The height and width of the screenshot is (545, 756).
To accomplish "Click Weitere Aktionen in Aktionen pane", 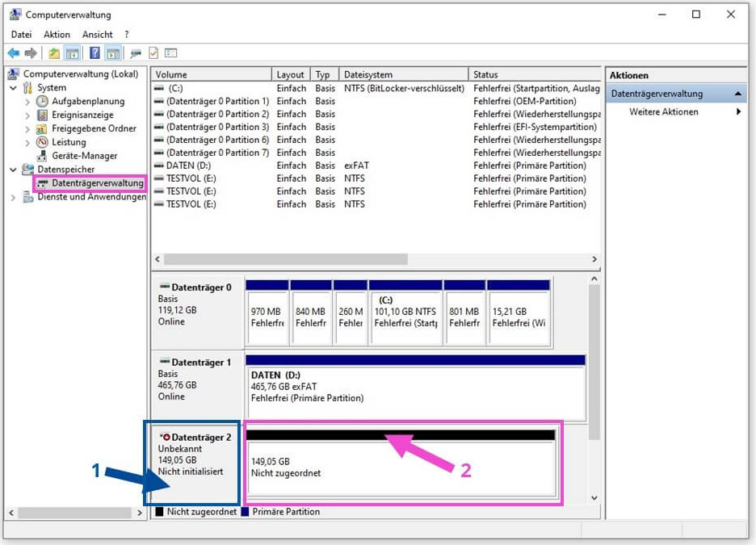I will coord(663,111).
